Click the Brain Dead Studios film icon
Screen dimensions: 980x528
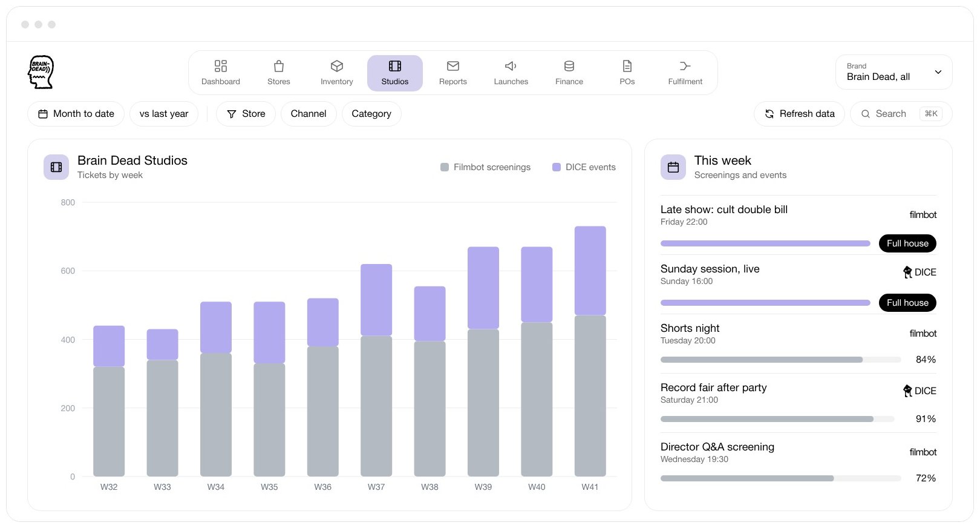[x=56, y=167]
